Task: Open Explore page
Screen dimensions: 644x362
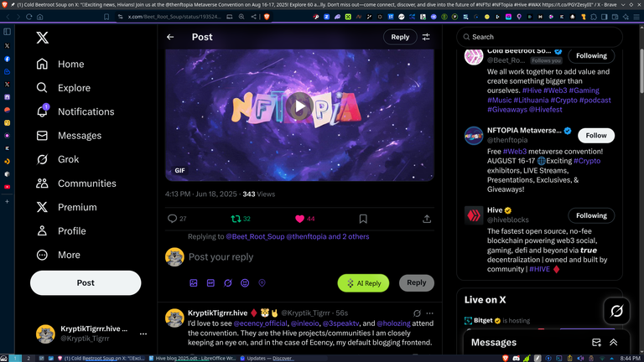Action: pyautogui.click(x=63, y=88)
